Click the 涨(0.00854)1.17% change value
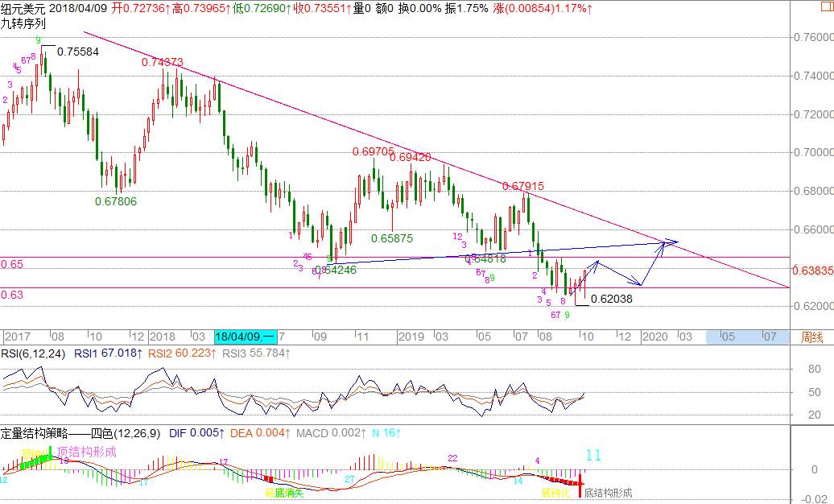 [x=543, y=9]
